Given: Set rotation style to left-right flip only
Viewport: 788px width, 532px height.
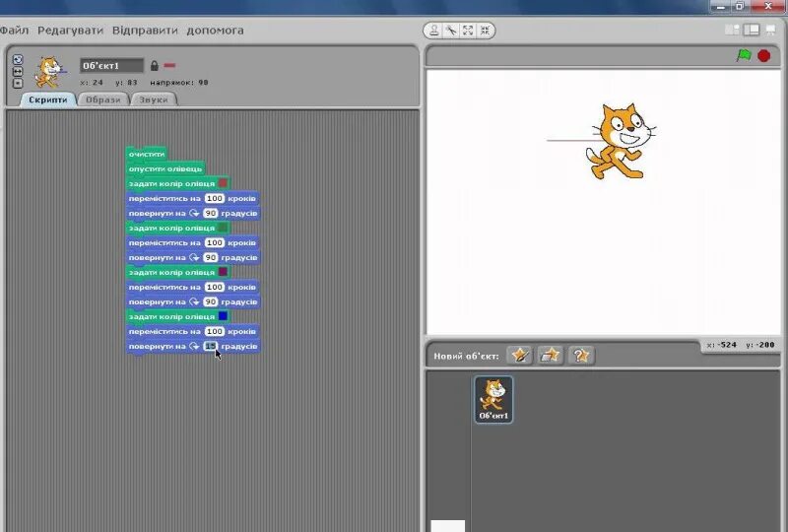Looking at the screenshot, I should 18,71.
